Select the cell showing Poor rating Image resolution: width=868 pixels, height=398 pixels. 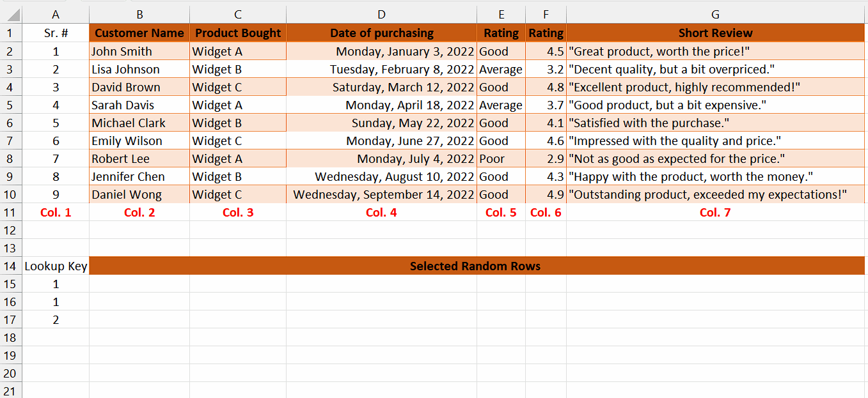(x=501, y=158)
